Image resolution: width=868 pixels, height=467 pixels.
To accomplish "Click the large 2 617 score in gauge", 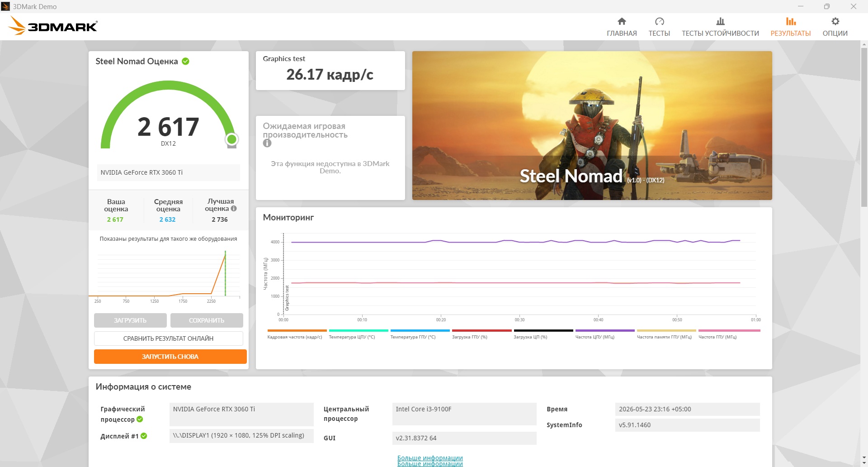I will (x=168, y=127).
